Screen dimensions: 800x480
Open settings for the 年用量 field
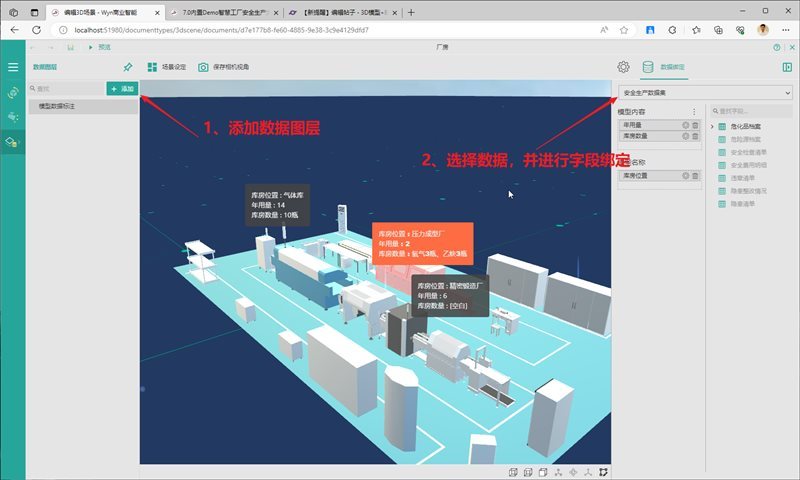686,125
